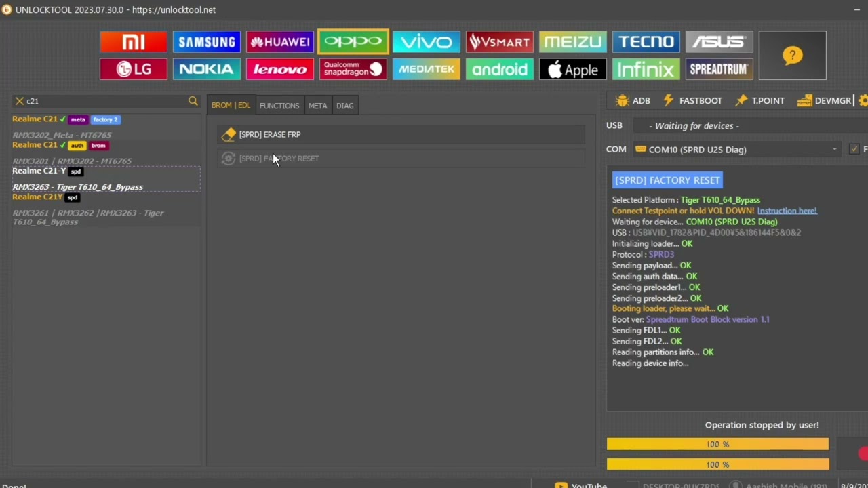Click 'Operation stopped by user!' status text
Image resolution: width=868 pixels, height=488 pixels.
click(762, 425)
